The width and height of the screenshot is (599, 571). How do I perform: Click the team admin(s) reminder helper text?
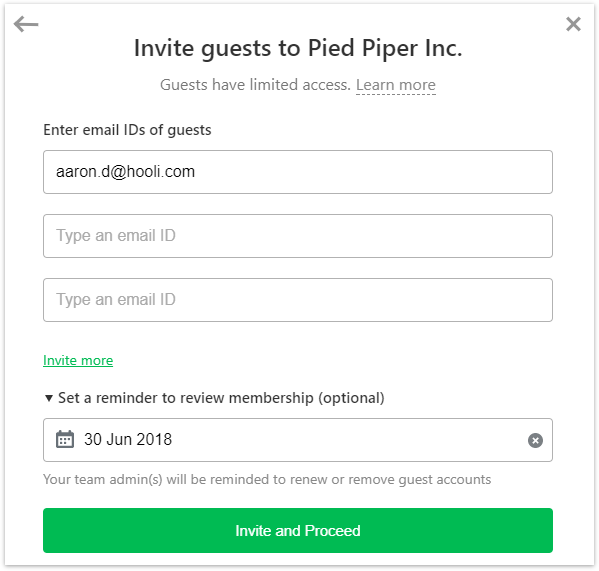[x=267, y=479]
